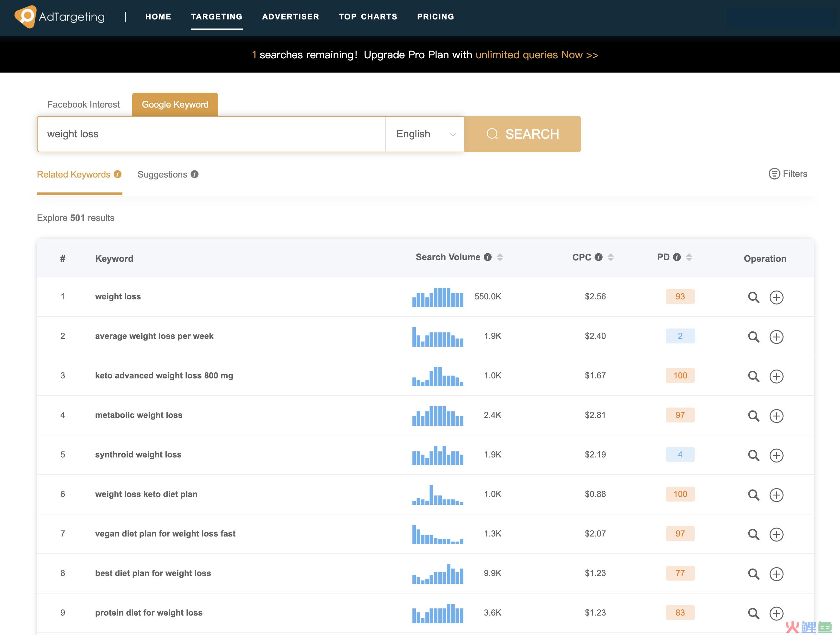Screen dimensions: 840x635
Task: Click CPC value $2.81
Action: [x=595, y=415]
